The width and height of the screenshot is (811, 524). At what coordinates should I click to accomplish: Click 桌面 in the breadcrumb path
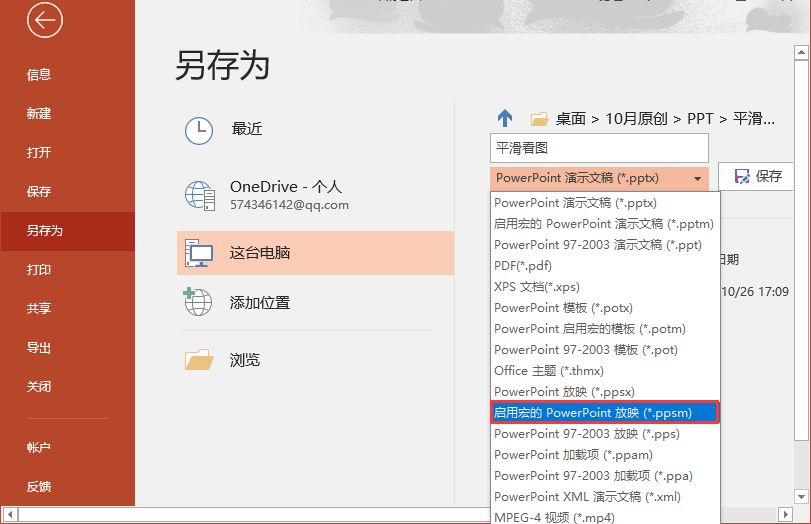coord(570,119)
